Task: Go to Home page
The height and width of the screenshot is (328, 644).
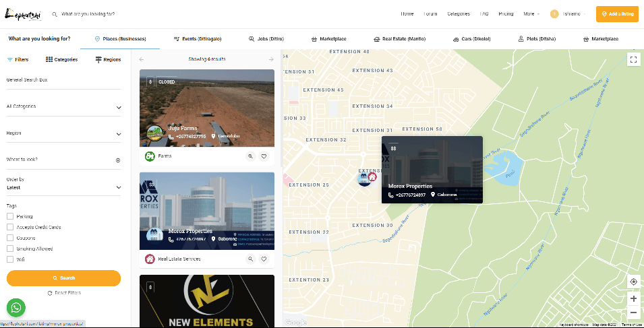Action: (407, 14)
